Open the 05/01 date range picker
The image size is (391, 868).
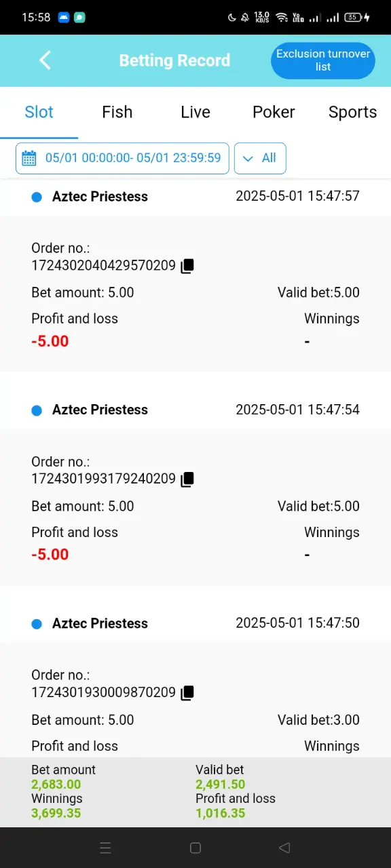(122, 159)
